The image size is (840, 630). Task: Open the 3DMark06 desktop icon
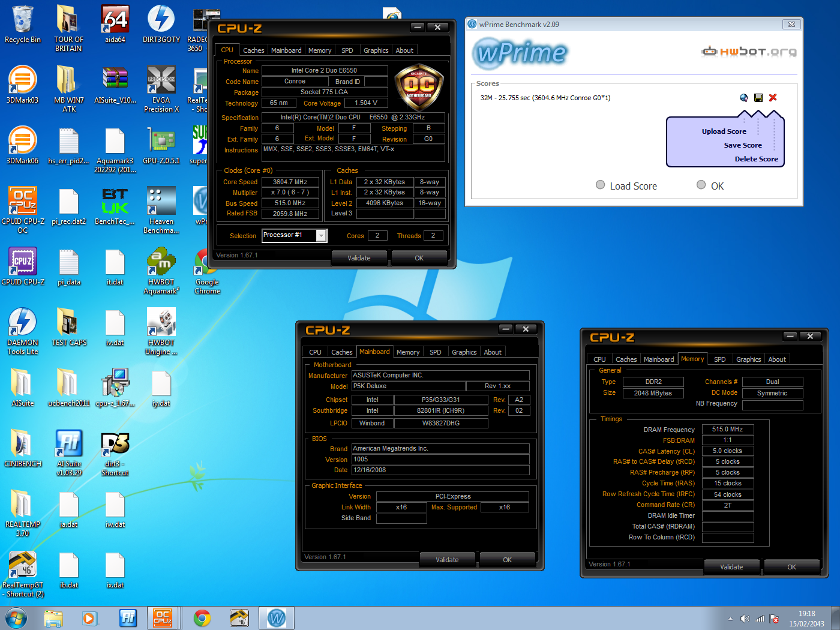tap(23, 146)
